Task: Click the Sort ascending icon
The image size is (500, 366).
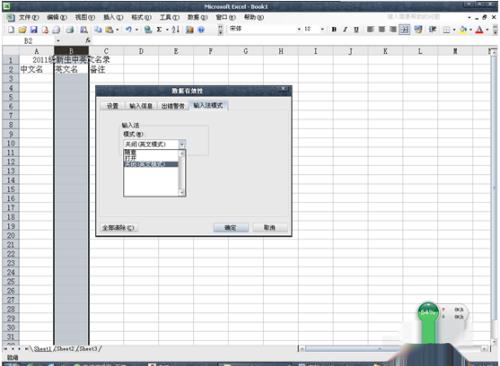Action: (176, 30)
